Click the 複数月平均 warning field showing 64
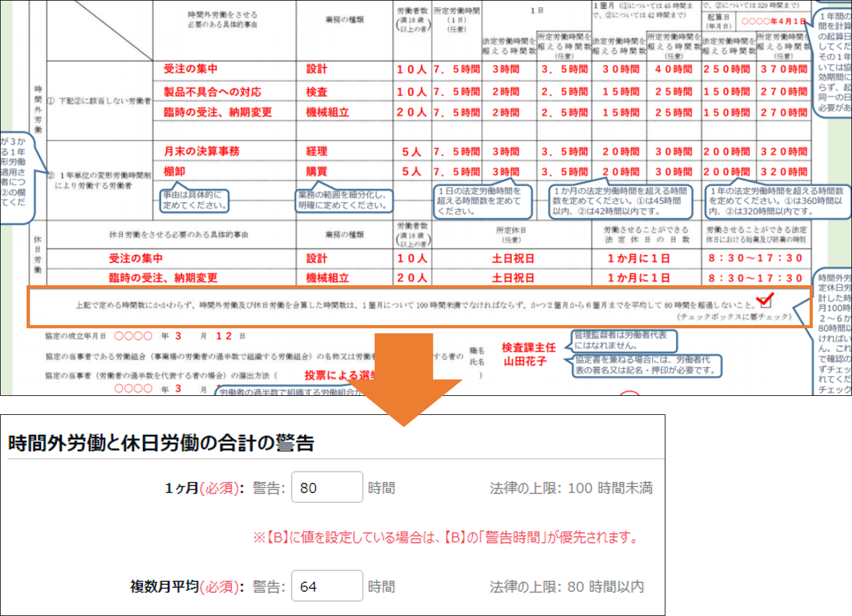Image resolution: width=852 pixels, height=616 pixels. [326, 586]
